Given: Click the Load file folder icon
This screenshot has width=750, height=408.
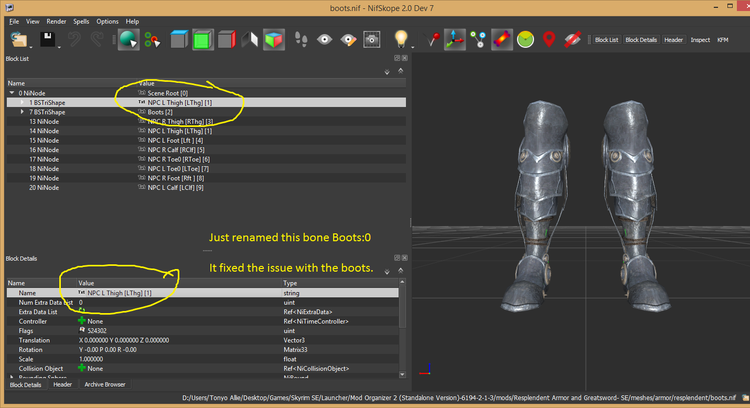Looking at the screenshot, I should pos(19,39).
